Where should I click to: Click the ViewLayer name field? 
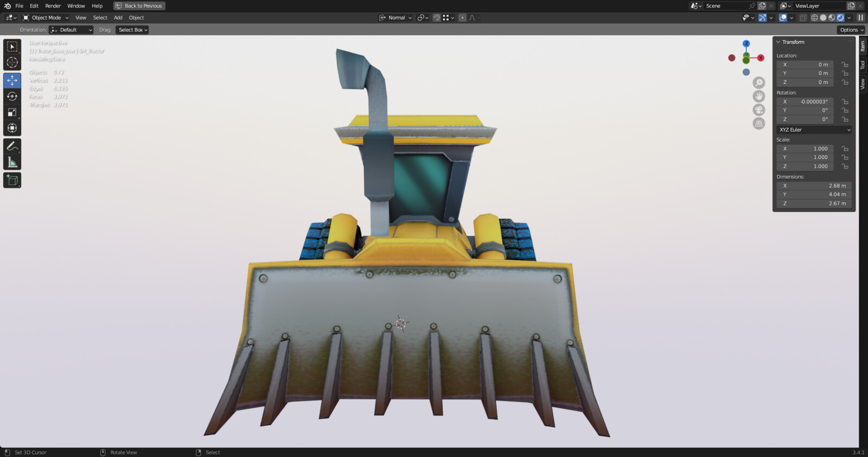click(819, 6)
